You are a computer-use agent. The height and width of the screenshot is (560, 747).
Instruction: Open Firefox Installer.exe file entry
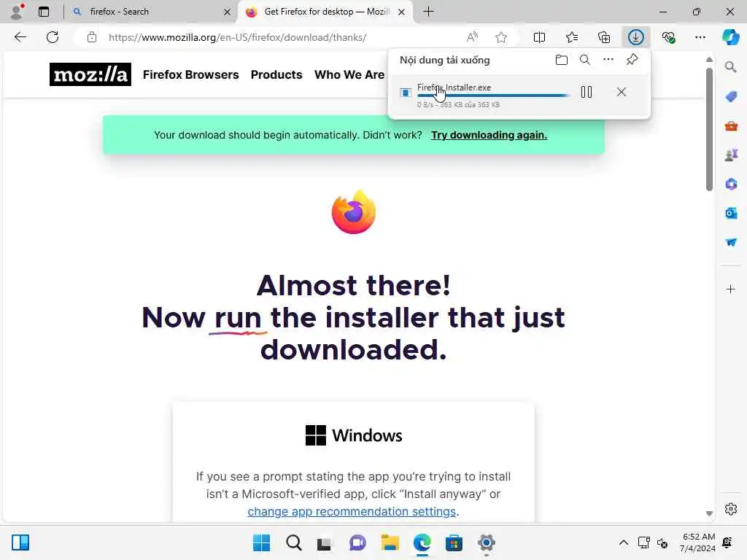click(x=454, y=87)
